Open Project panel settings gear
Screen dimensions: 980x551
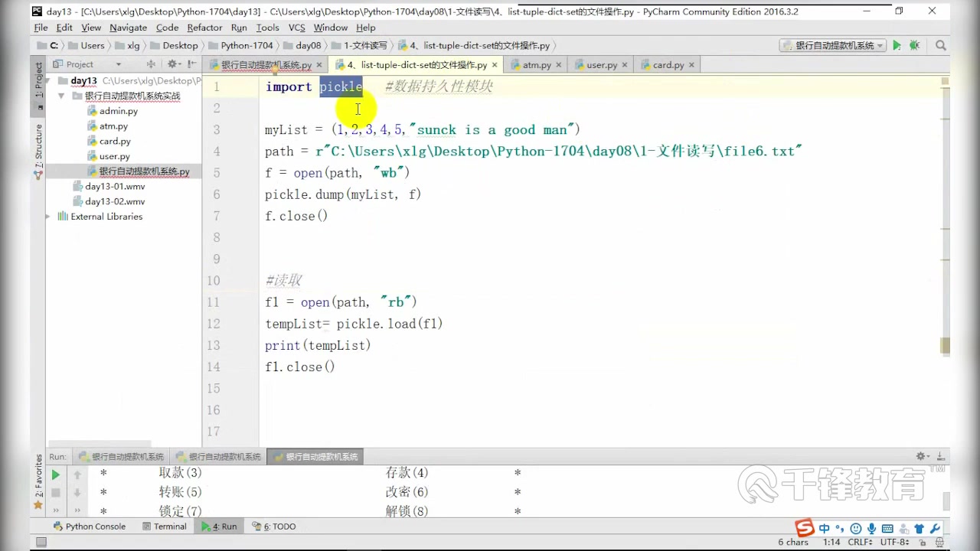(x=173, y=64)
